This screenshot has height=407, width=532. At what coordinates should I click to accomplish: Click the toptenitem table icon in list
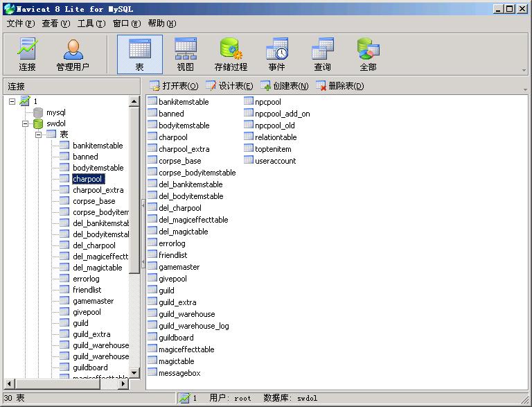(x=249, y=148)
